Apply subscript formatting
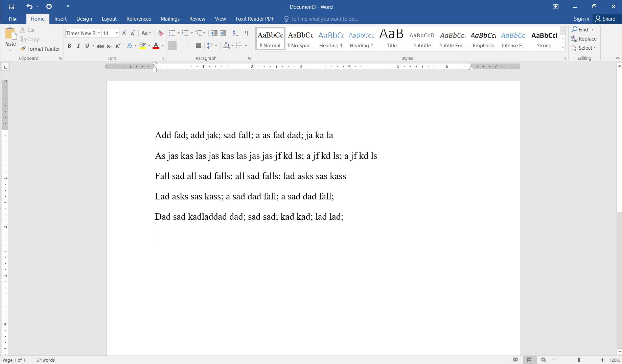Viewport: 622px width, 364px height. coord(109,46)
